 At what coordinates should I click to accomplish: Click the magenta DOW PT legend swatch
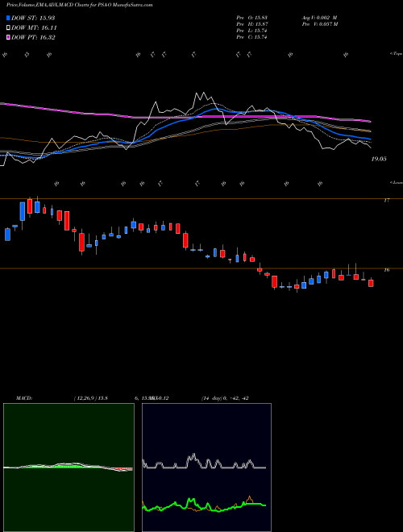8,37
